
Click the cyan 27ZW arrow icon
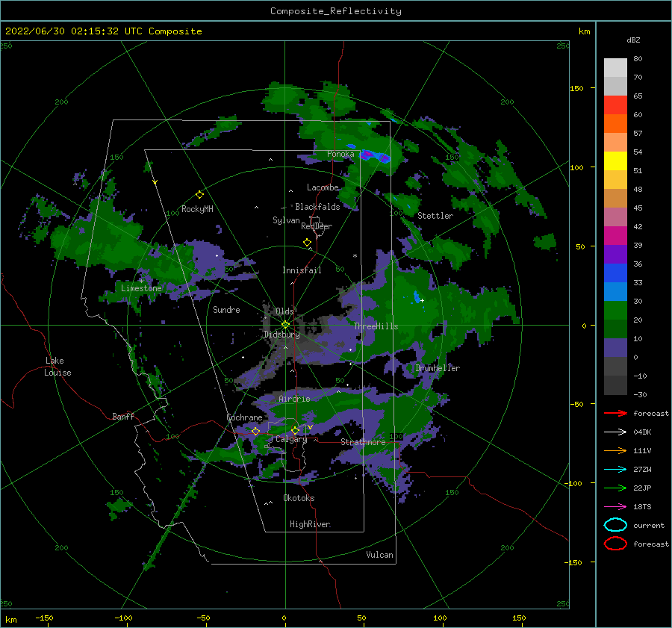point(615,470)
